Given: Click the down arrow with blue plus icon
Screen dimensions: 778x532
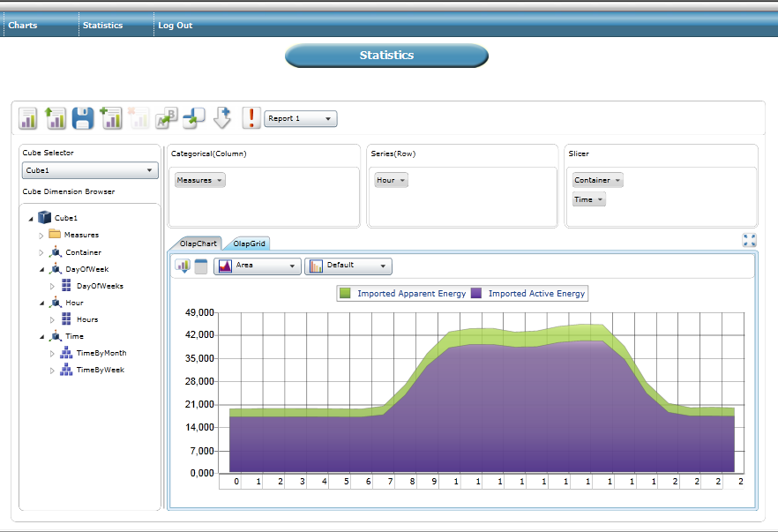Looking at the screenshot, I should pyautogui.click(x=221, y=118).
